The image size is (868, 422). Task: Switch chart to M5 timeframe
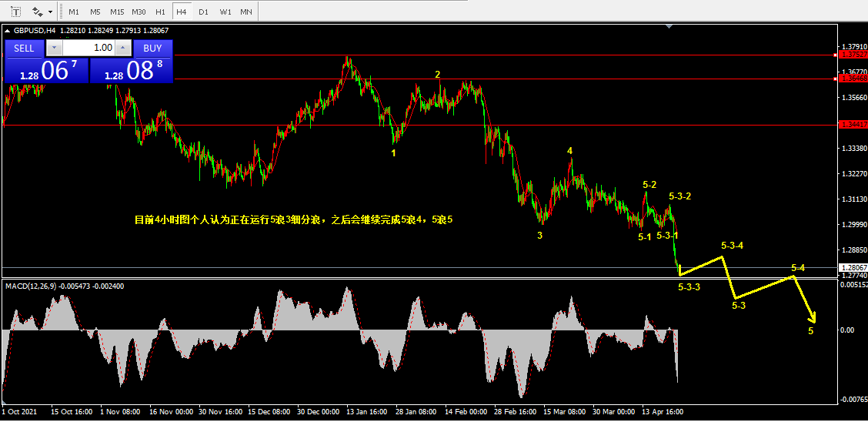[95, 11]
